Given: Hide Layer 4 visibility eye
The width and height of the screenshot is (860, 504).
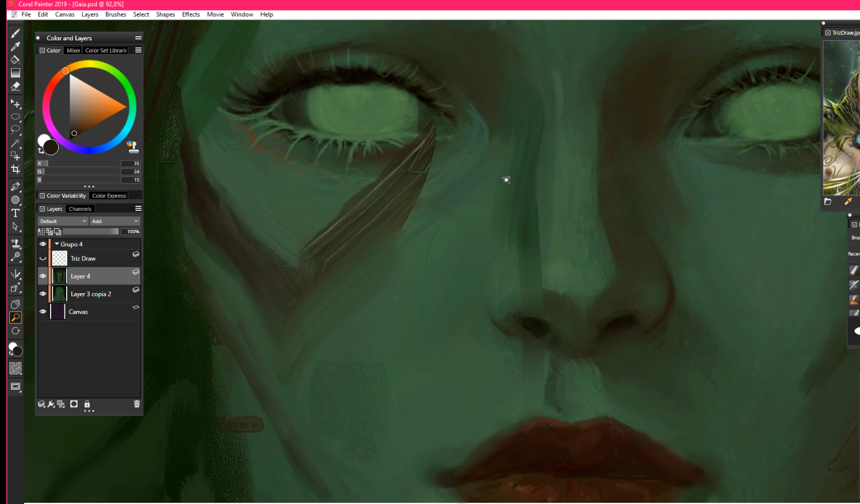Looking at the screenshot, I should click(43, 276).
